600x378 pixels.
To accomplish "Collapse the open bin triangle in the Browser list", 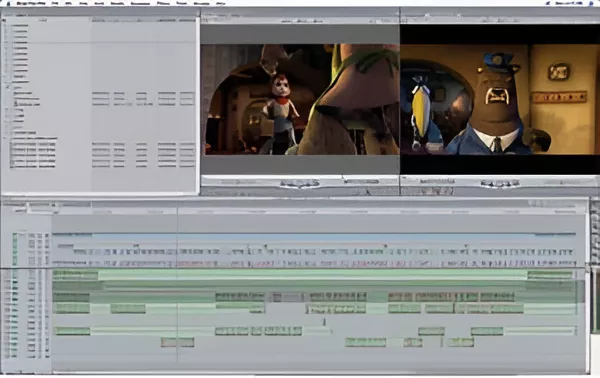I will [x=7, y=88].
